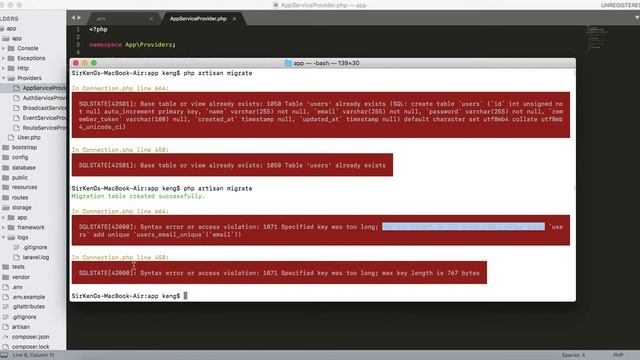Open the .env file in sidebar

[17, 287]
